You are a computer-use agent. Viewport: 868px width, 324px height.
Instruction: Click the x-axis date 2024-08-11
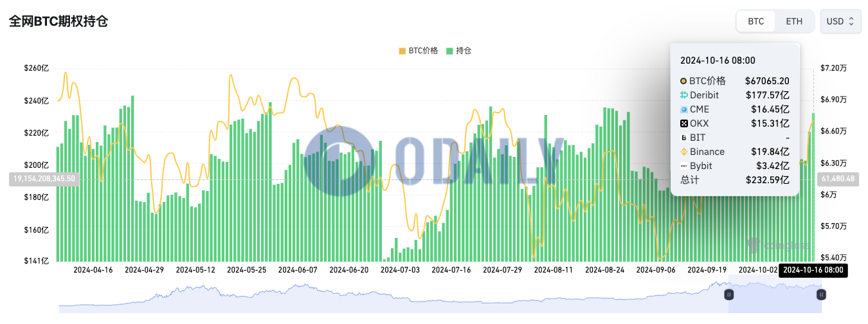coord(554,271)
